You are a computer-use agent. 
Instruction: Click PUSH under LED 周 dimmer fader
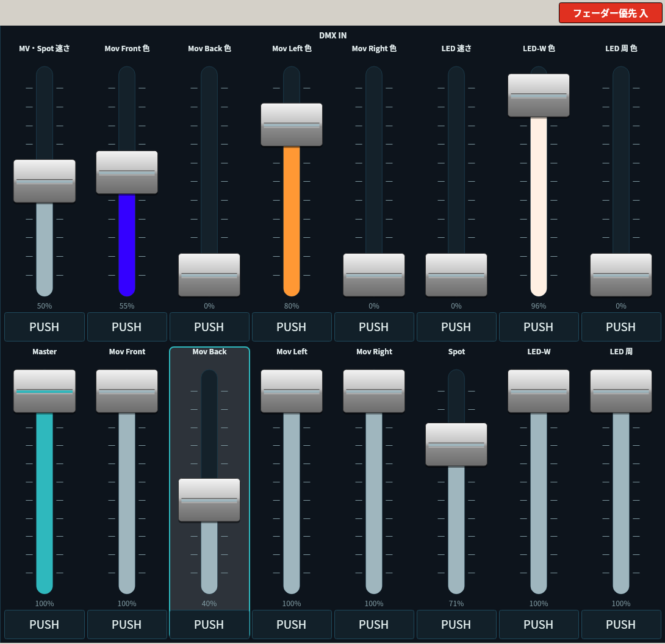(621, 624)
